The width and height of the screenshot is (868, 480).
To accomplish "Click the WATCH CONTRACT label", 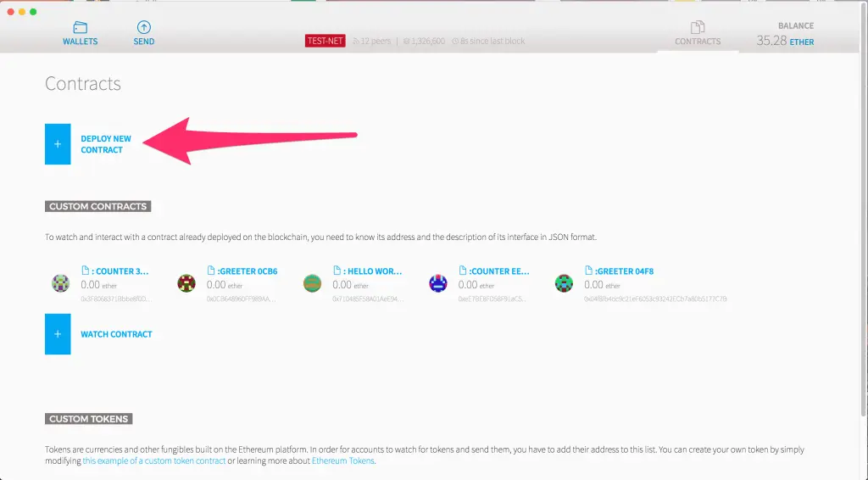I will click(116, 334).
